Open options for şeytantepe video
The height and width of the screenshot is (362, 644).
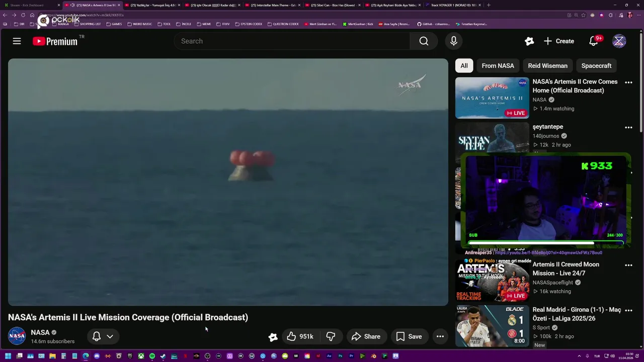pyautogui.click(x=628, y=128)
